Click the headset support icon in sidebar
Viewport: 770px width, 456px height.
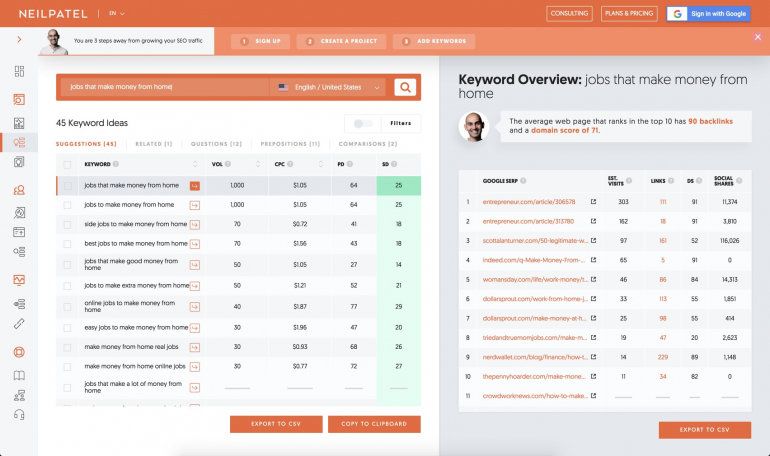coord(19,415)
